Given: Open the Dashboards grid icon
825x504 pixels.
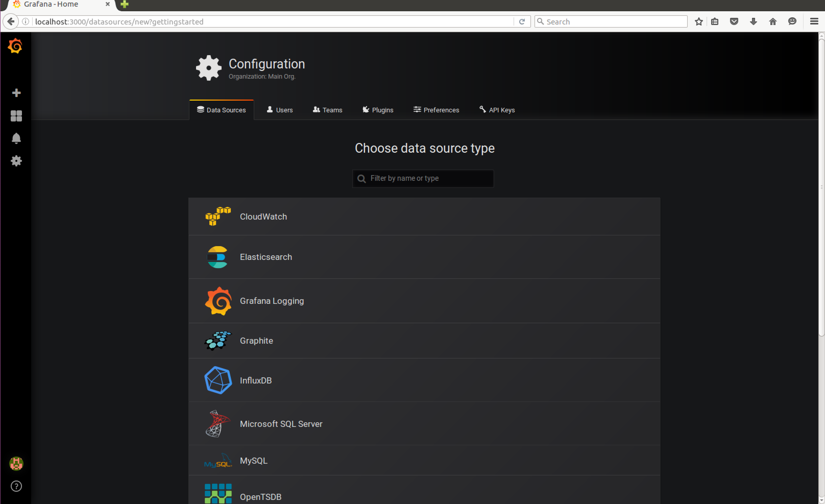Looking at the screenshot, I should click(x=16, y=116).
